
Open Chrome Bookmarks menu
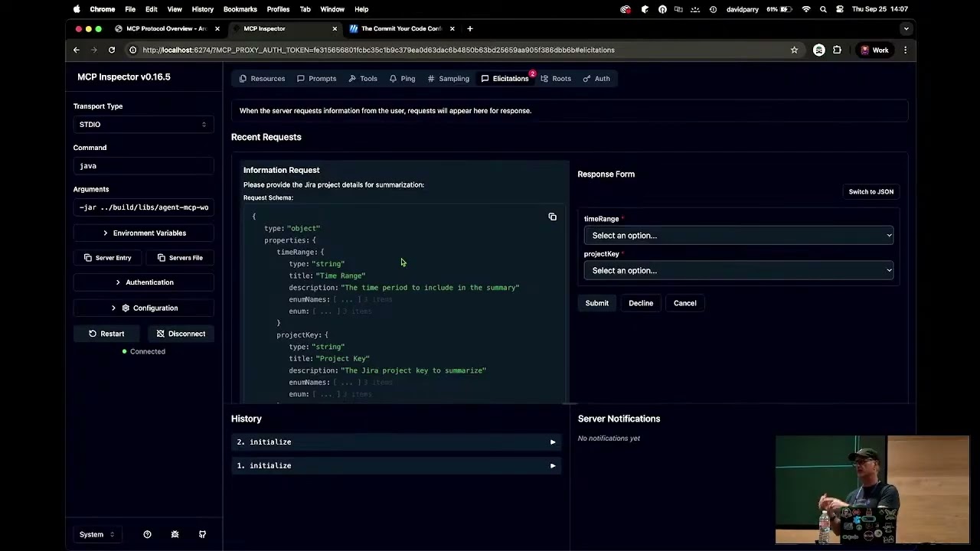[x=240, y=9]
